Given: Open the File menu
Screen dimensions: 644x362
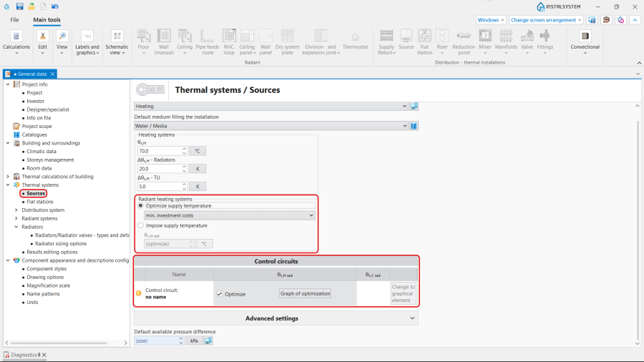Looking at the screenshot, I should [14, 20].
